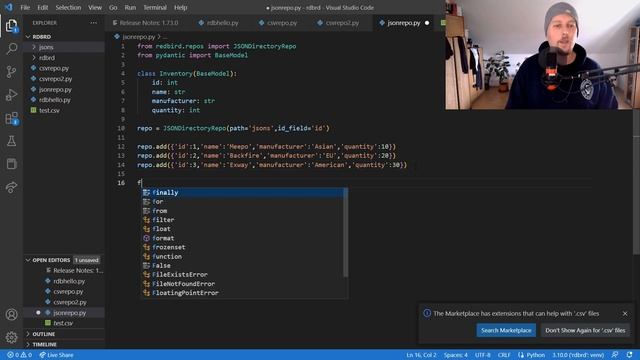Open test.csv in the file tree
Image resolution: width=640 pixels, height=360 pixels.
click(49, 110)
